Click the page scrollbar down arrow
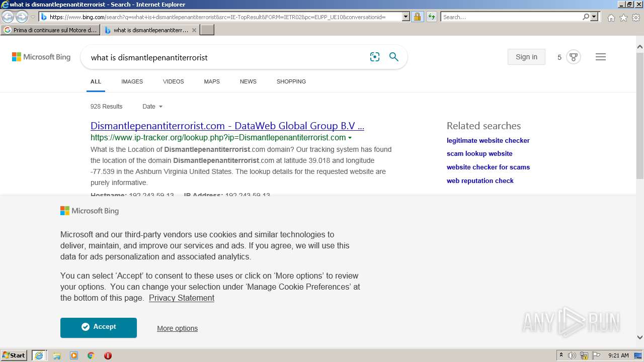 point(640,337)
